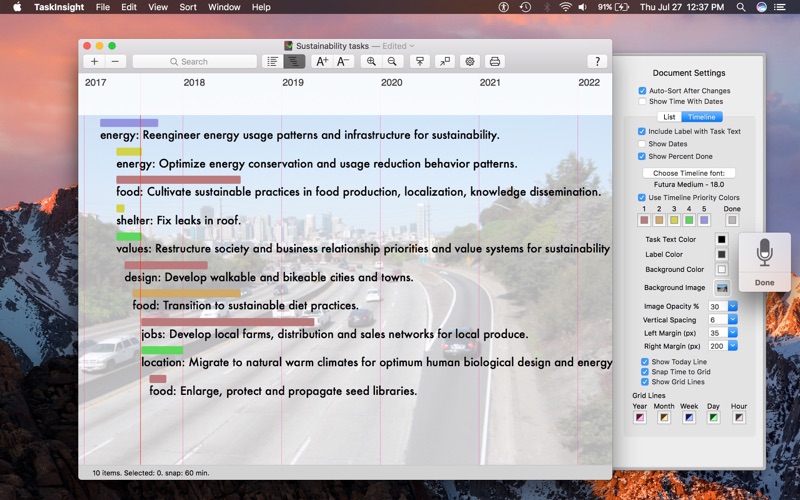Uncheck Snap Time to Grid
This screenshot has height=500, width=800.
coord(645,372)
